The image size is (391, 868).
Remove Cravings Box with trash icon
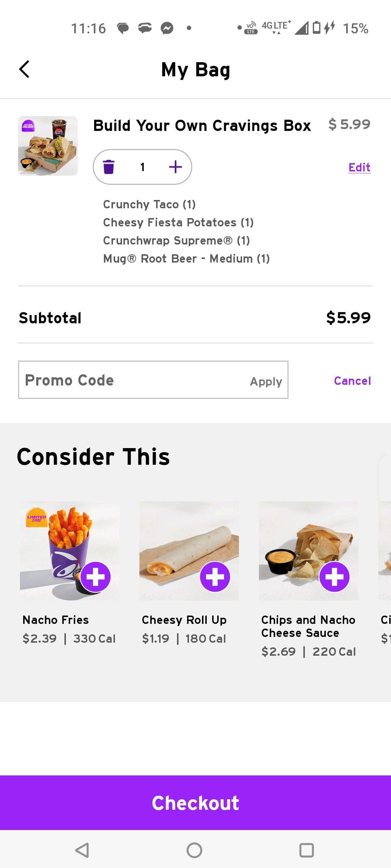coord(109,167)
